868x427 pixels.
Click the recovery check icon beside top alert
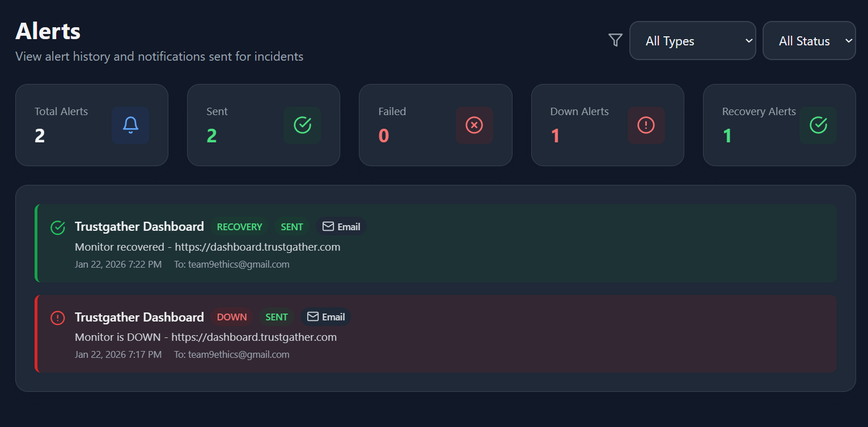point(57,227)
